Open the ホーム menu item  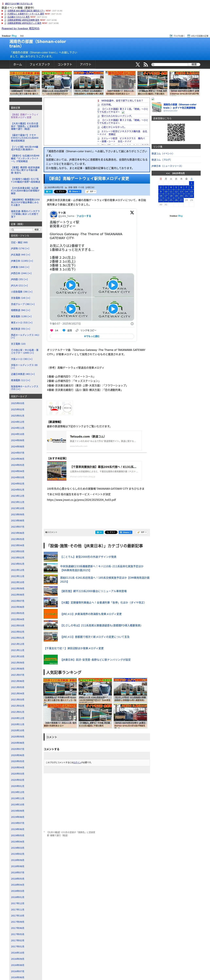coord(17,65)
